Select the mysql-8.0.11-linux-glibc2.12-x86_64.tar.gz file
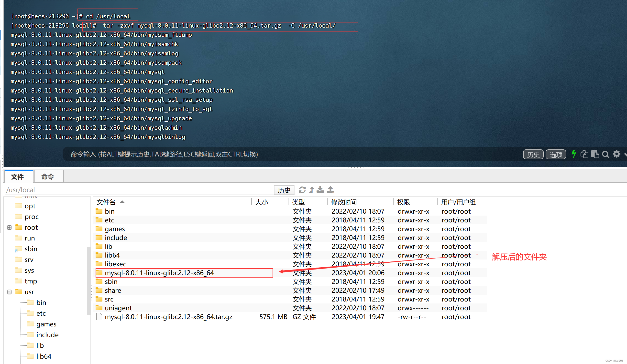 pos(169,317)
